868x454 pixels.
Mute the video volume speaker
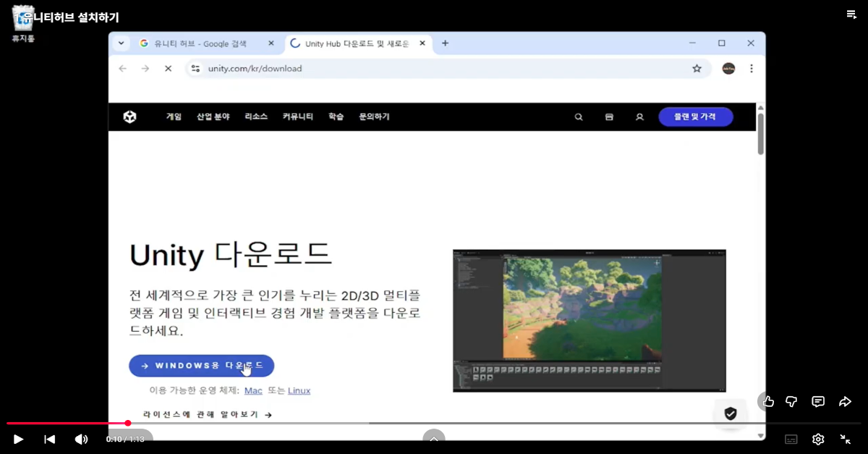click(81, 439)
